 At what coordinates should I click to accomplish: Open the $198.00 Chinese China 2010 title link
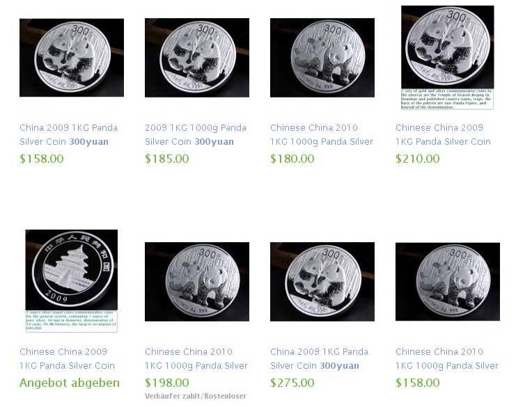(196, 358)
